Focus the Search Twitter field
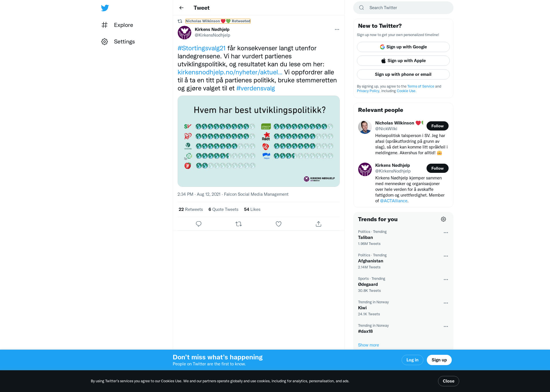 (403, 8)
